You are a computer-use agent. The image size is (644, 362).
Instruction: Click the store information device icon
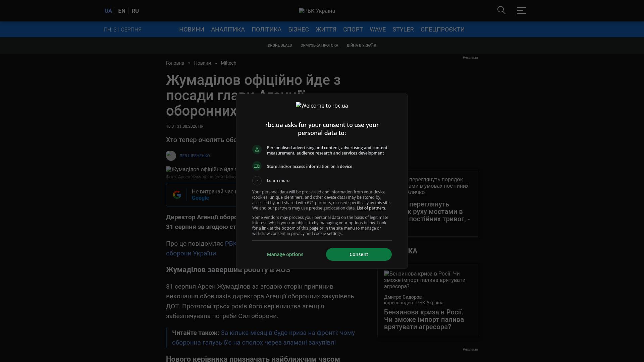click(257, 166)
